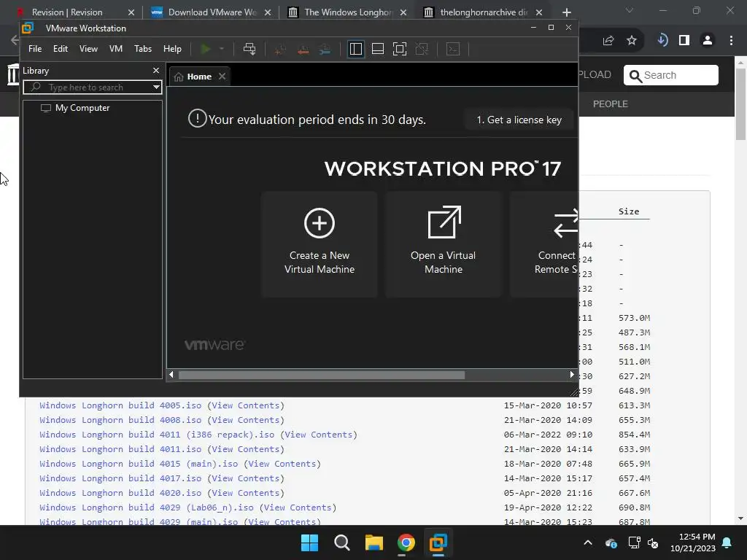
Task: Click Chrome share page icon
Action: 608,41
